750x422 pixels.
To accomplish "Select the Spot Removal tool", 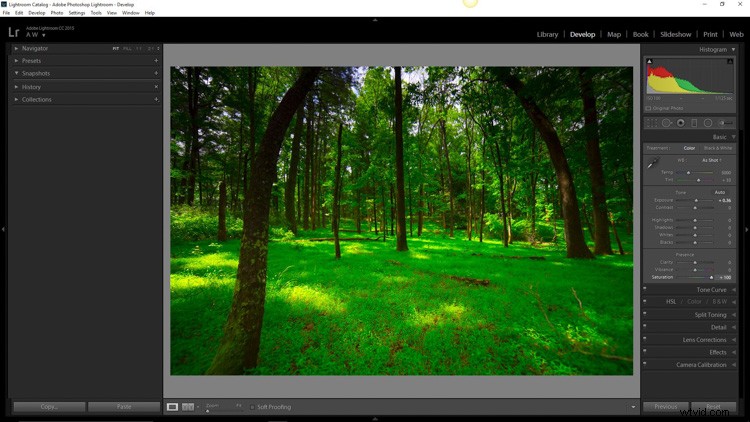I will [666, 123].
